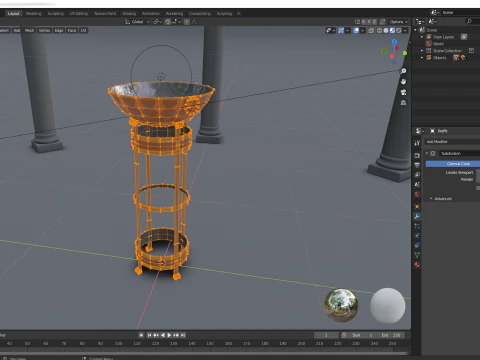480x360 pixels.
Task: Click the green Y axis gizmo handle
Action: [405, 53]
